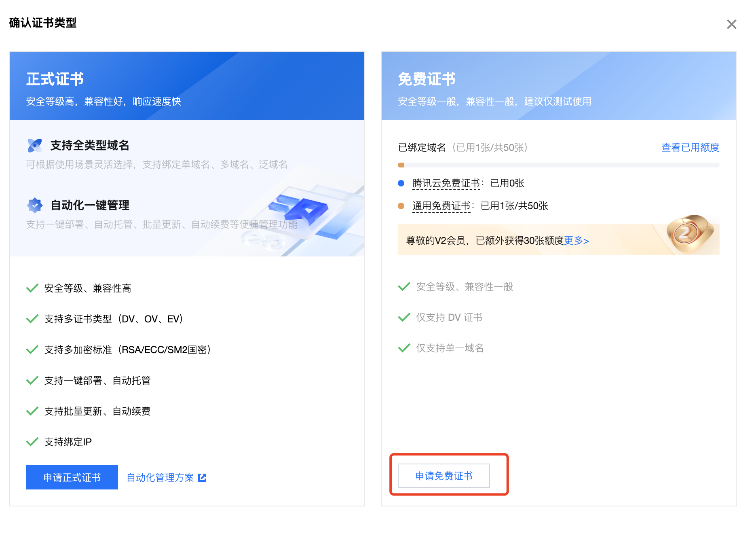The height and width of the screenshot is (538, 756).
Task: Click 申请正式证书 blue button
Action: (72, 477)
